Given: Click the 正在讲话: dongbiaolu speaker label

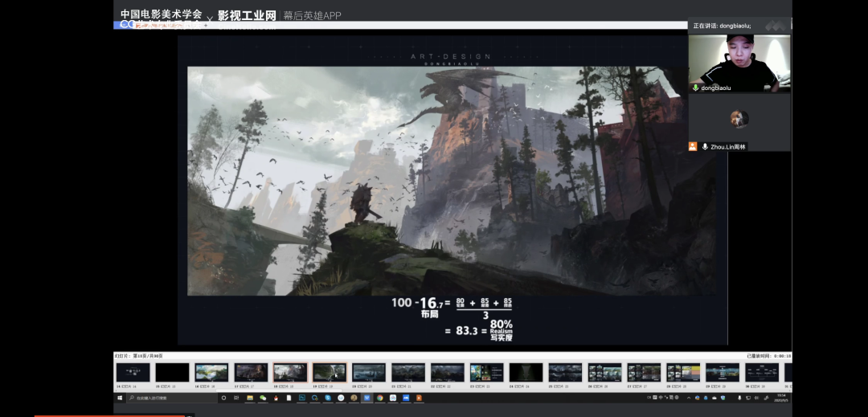Looking at the screenshot, I should tap(722, 26).
